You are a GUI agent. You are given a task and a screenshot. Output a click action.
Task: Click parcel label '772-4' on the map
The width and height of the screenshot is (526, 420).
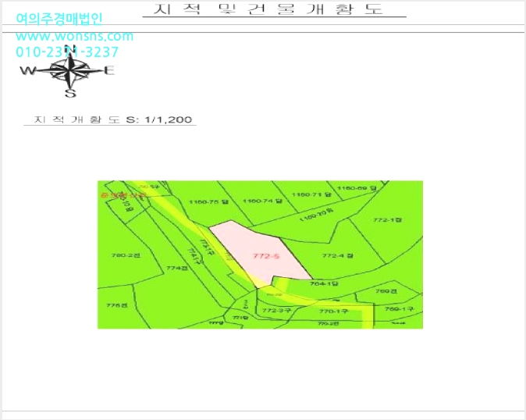click(x=337, y=255)
